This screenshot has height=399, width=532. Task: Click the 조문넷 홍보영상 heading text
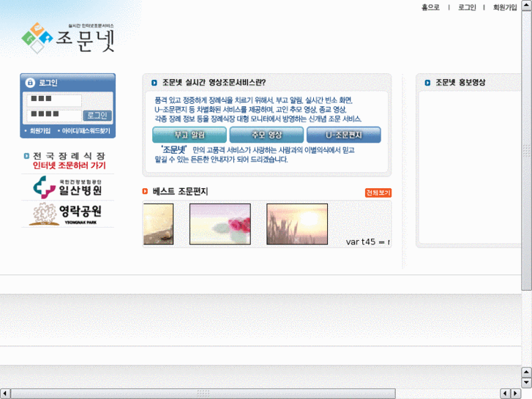coord(460,83)
